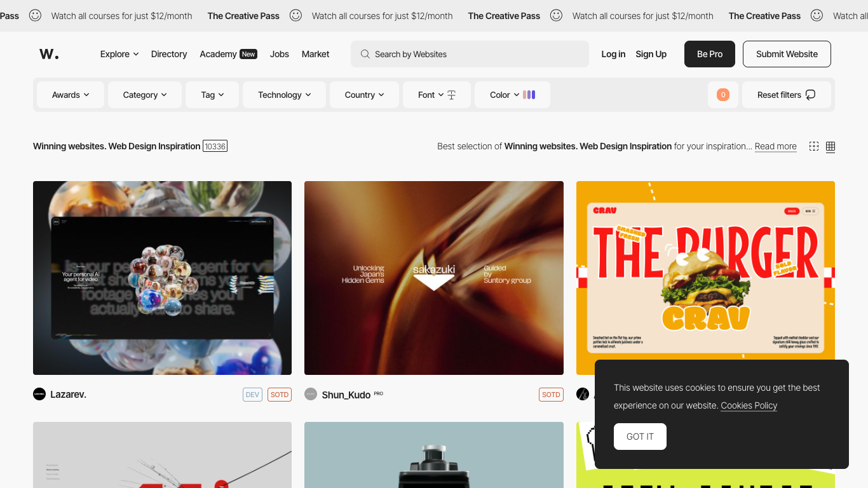Image resolution: width=868 pixels, height=488 pixels.
Task: Open the Color filter dropdown
Action: 512,95
